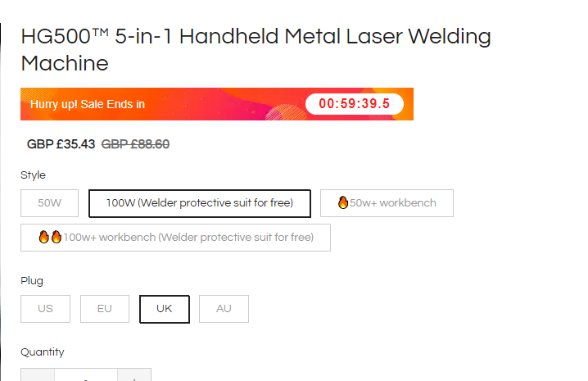This screenshot has width=588, height=381.
Task: Click the Hurry up Sale Ends banner
Action: pos(217,104)
